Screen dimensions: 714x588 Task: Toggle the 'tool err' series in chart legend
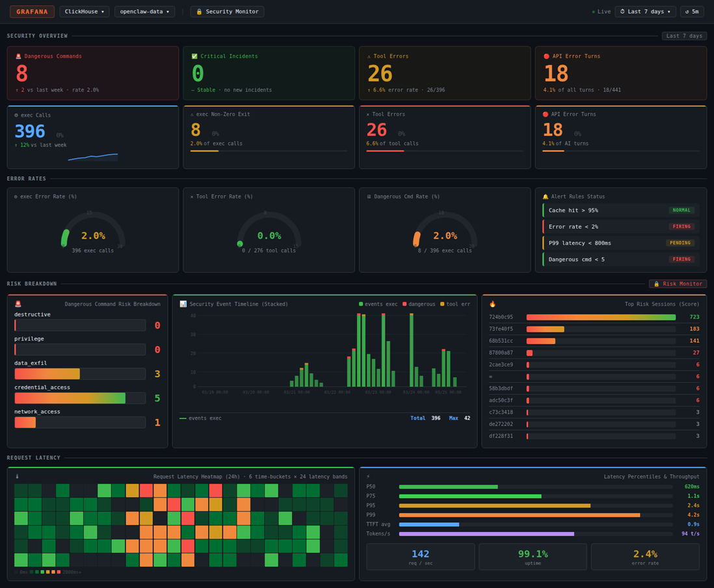coord(455,304)
